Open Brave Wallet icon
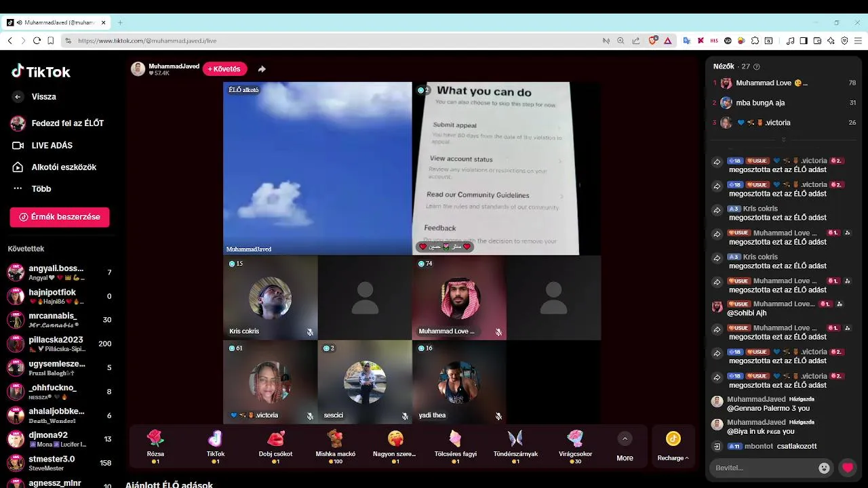Viewport: 868px width, 488px height. click(817, 41)
